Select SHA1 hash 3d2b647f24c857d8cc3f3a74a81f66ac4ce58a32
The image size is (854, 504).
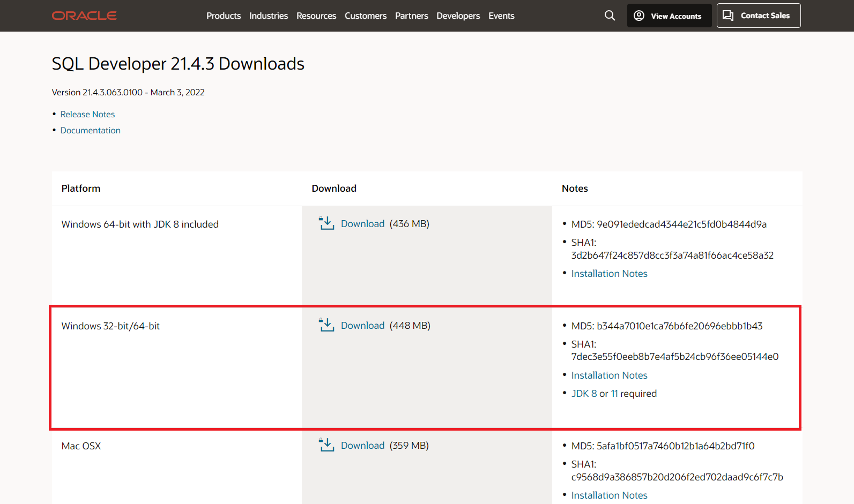coord(673,255)
